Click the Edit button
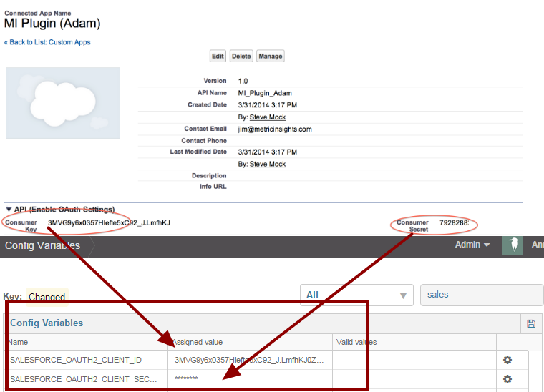544x392 pixels. tap(218, 56)
